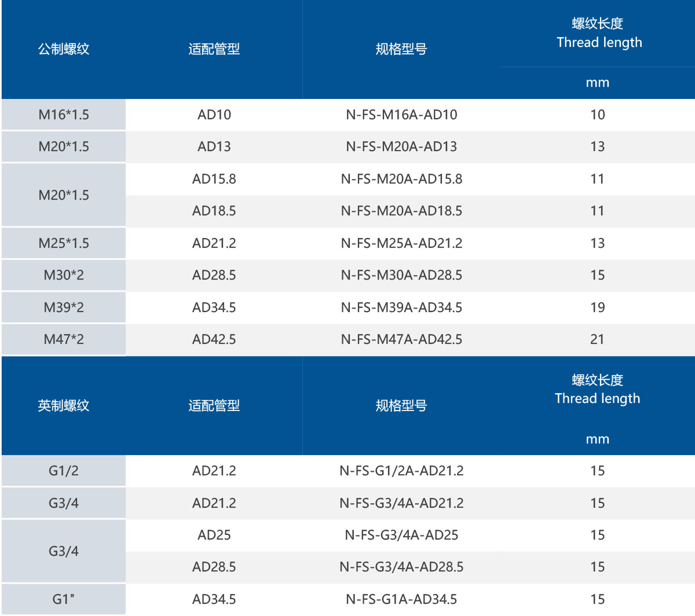Select the M20*1.5 merged row cell

click(x=63, y=195)
